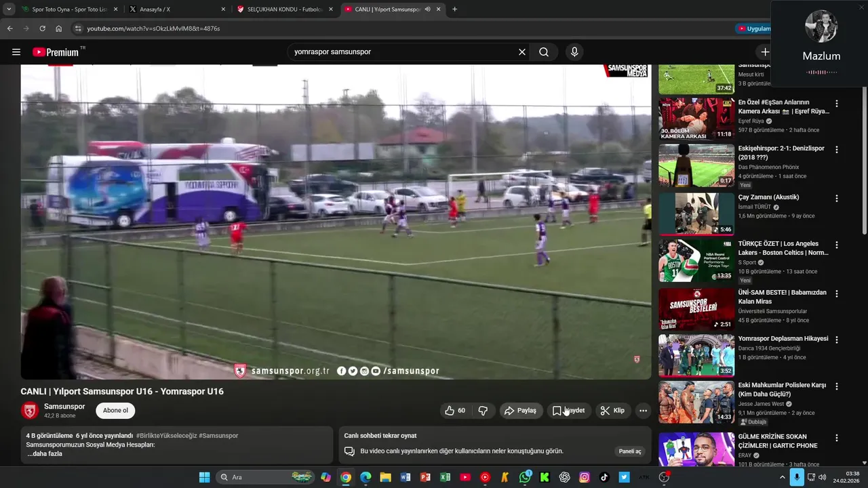This screenshot has height=488, width=868.
Task: Mute the audio indicator on YouTube tab
Action: (x=428, y=9)
